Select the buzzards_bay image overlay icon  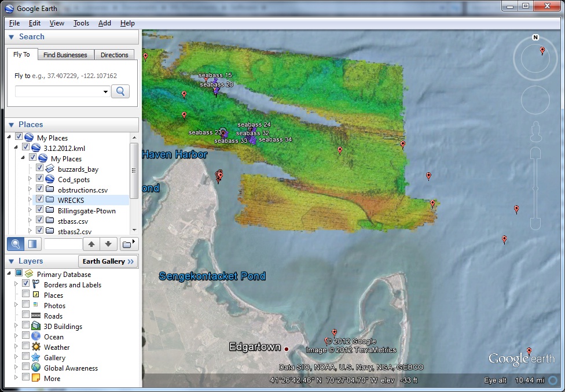(x=50, y=169)
